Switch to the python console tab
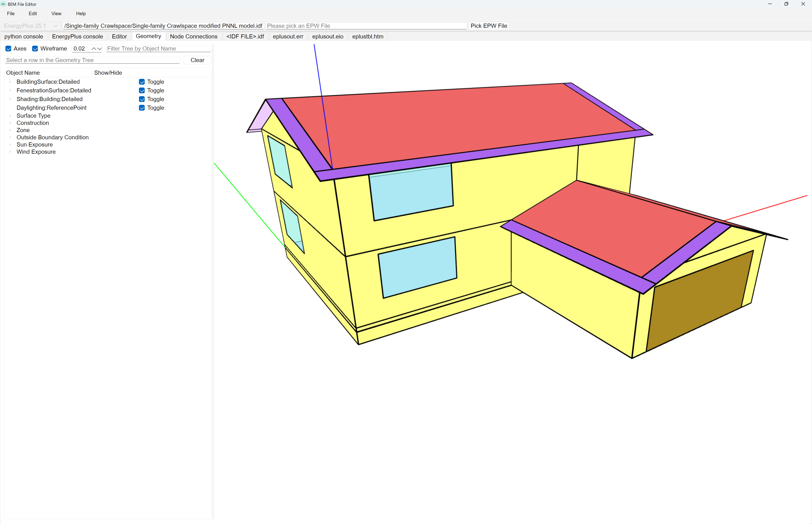The height and width of the screenshot is (524, 812). [24, 36]
